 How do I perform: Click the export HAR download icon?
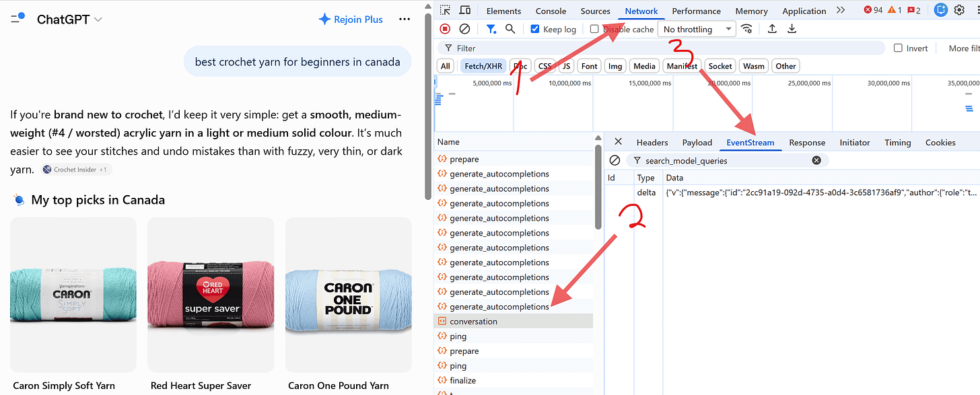[x=792, y=29]
